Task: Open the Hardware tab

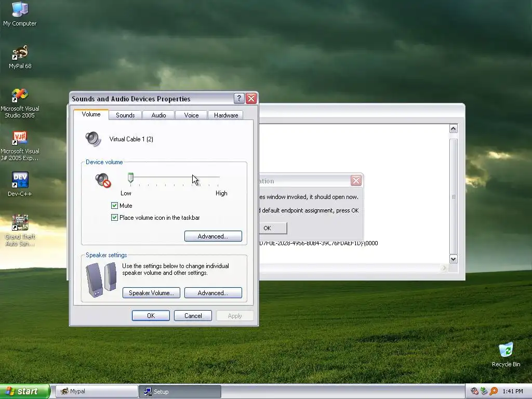Action: [x=226, y=115]
